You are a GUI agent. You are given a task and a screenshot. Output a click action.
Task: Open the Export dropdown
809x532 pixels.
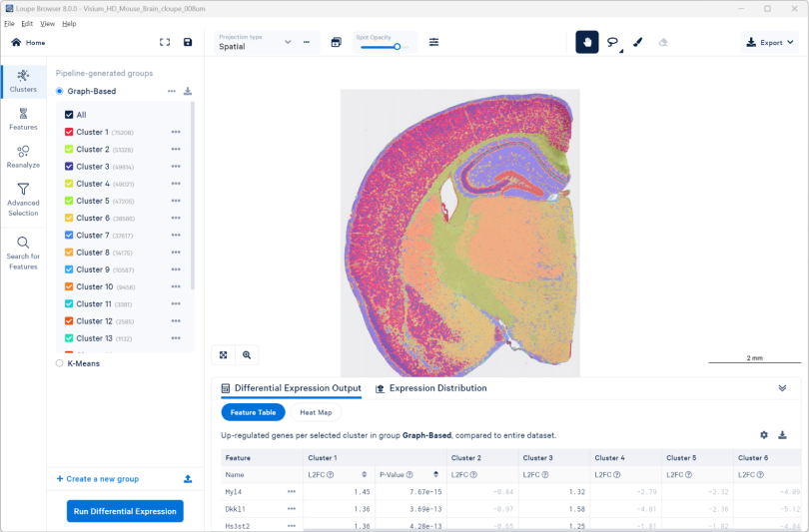coord(770,43)
